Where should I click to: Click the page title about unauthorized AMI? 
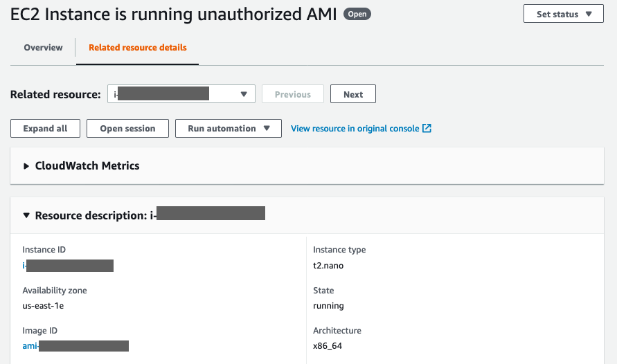tap(174, 15)
